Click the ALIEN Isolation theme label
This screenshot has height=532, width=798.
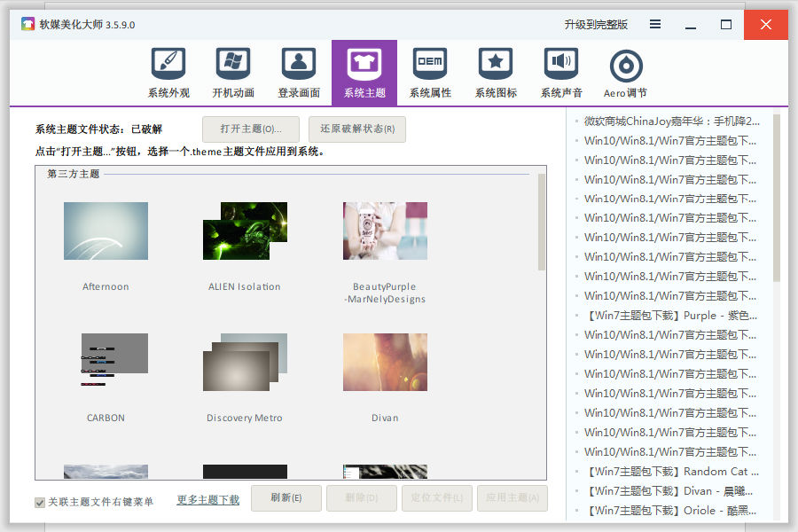245,286
